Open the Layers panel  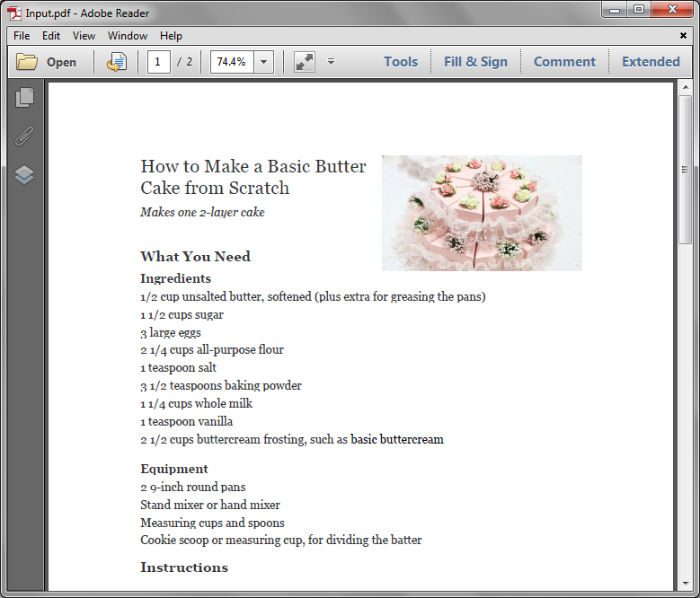[24, 175]
